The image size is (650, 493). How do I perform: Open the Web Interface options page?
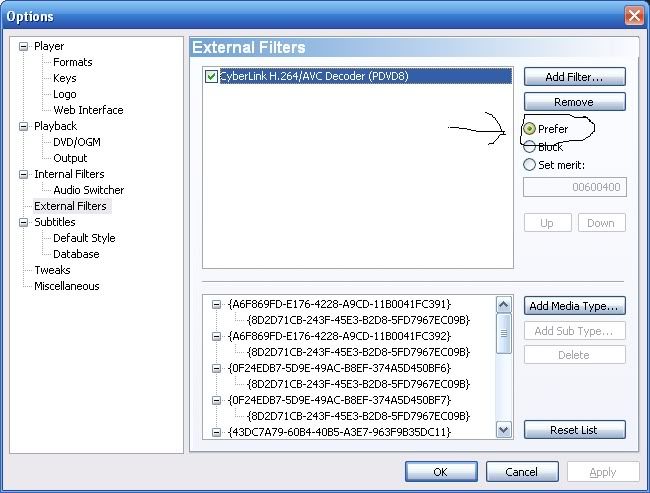[88, 110]
